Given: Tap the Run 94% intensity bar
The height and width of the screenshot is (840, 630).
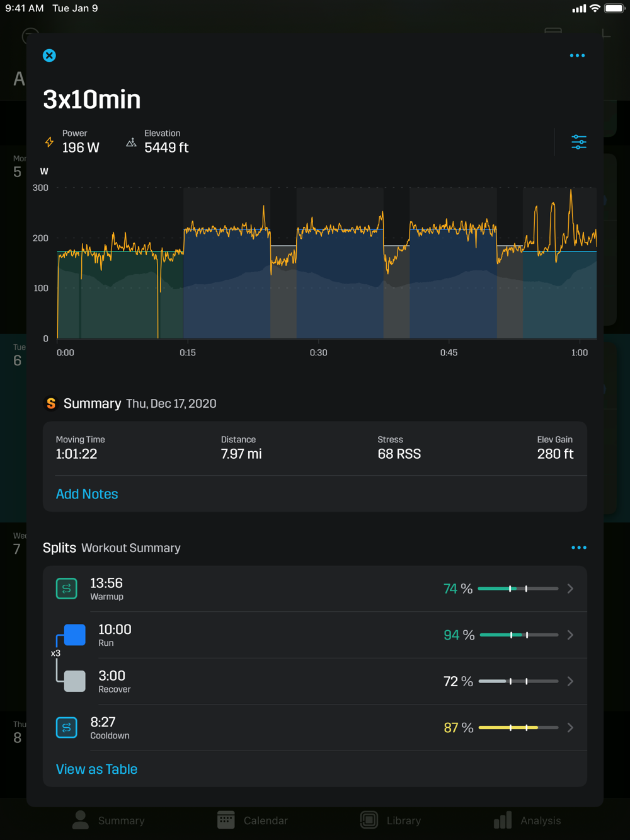Looking at the screenshot, I should click(x=518, y=635).
